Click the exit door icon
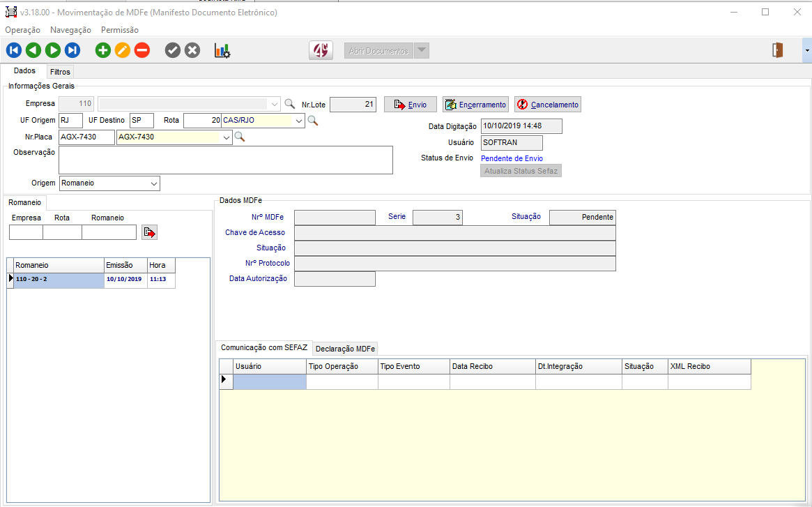Screen dimensions: 812x507 click(x=778, y=50)
